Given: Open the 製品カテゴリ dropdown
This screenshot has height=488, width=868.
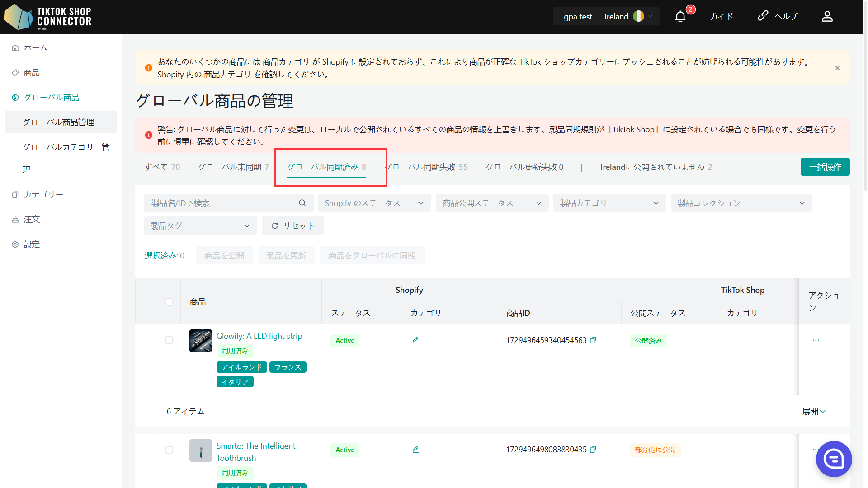Looking at the screenshot, I should pos(609,203).
